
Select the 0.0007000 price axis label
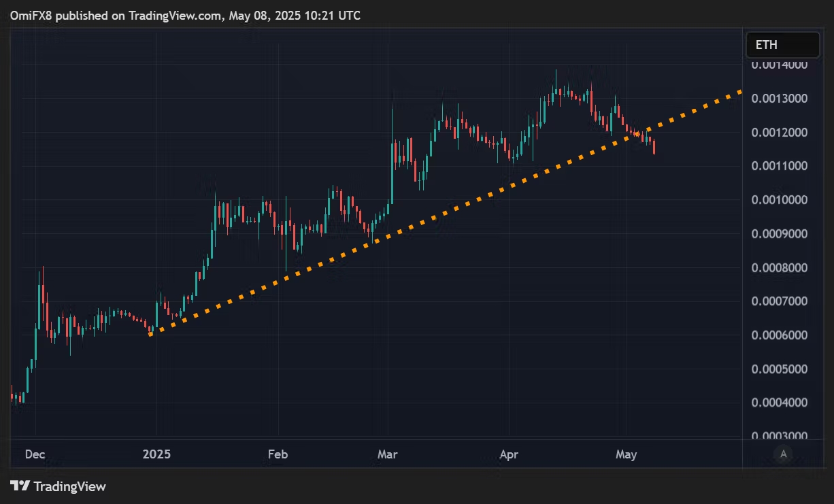(779, 301)
